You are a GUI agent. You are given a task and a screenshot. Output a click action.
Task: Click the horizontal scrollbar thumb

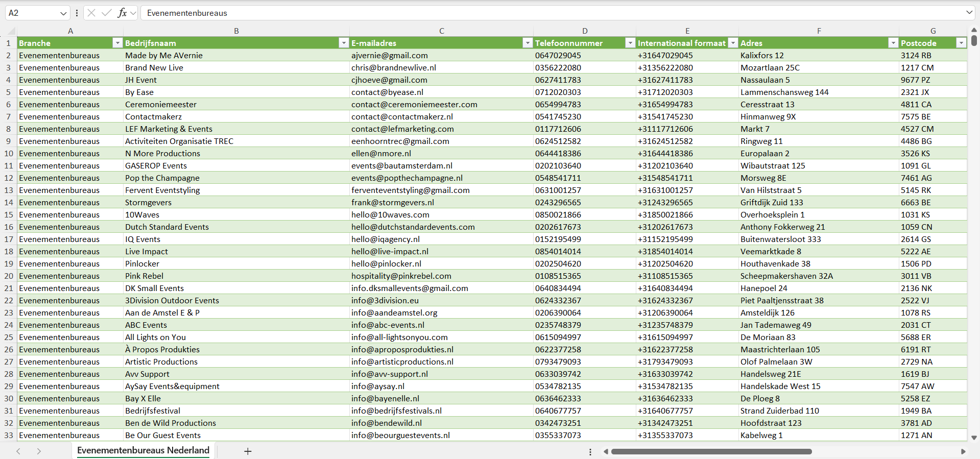(x=711, y=451)
